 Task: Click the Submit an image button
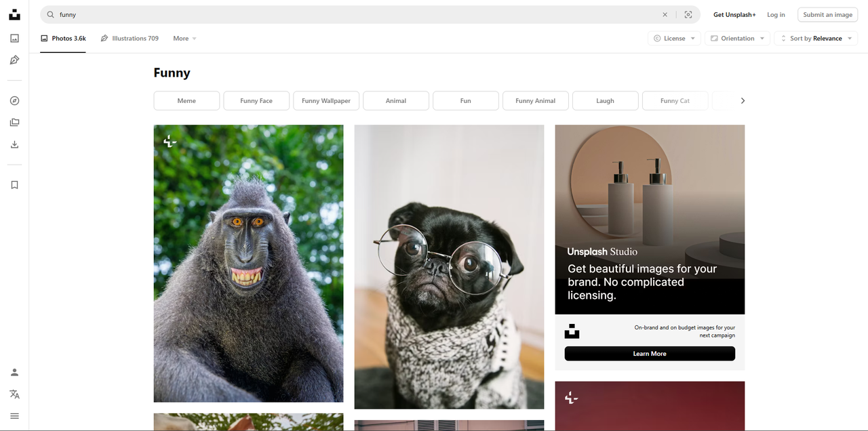(x=827, y=14)
